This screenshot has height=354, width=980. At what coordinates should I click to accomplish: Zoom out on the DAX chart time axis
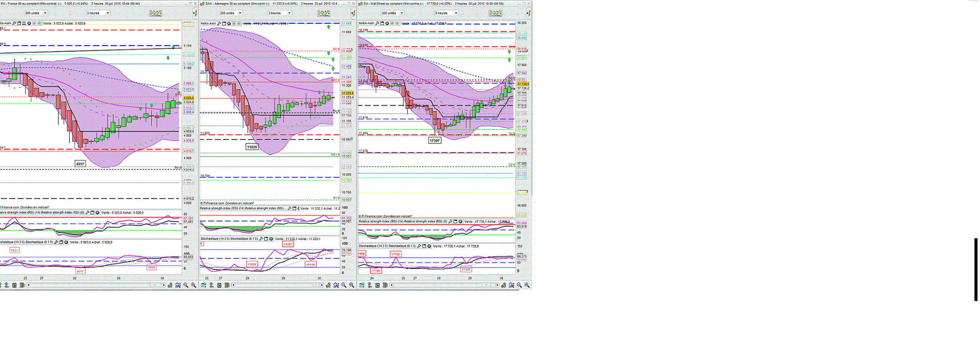344,285
